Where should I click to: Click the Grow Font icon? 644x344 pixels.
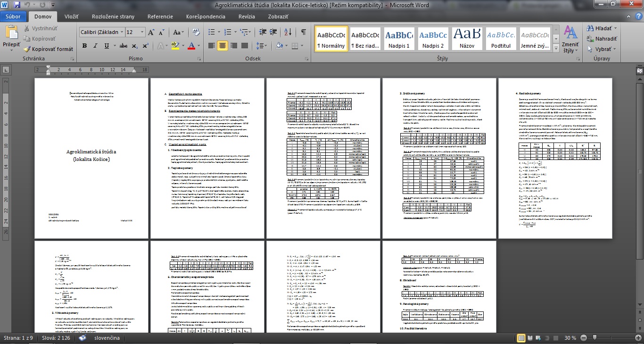[x=151, y=33]
